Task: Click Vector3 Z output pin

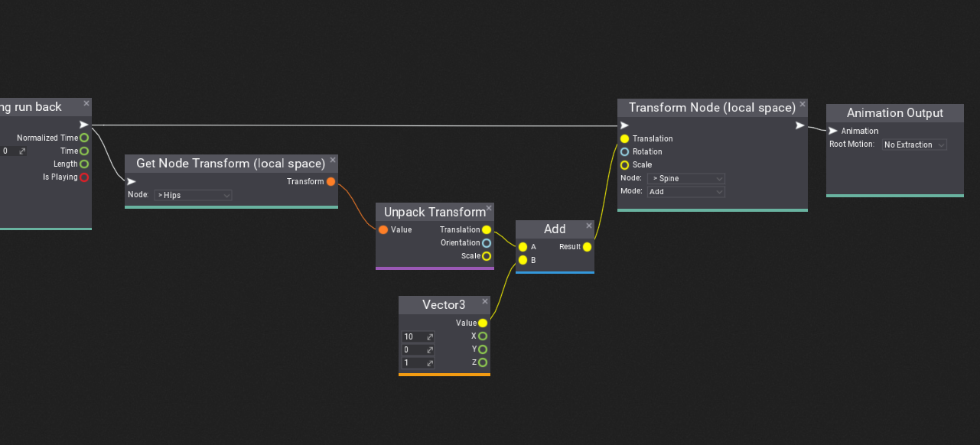Action: (483, 362)
